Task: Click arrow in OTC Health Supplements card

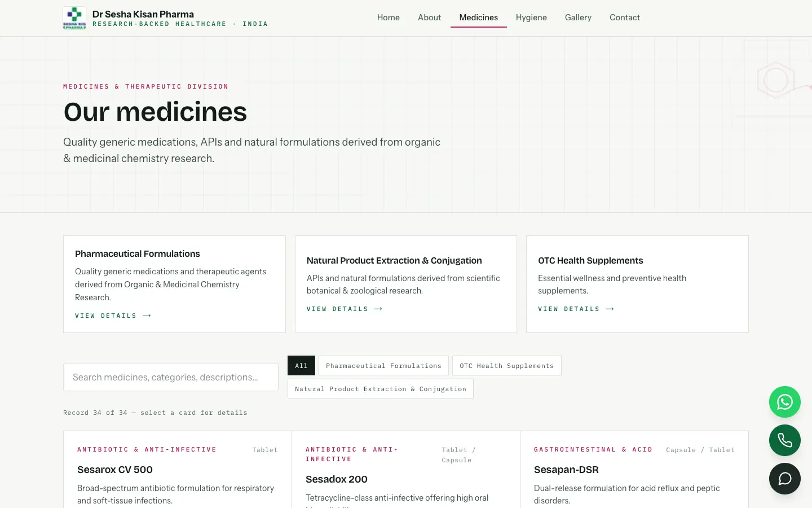Action: click(x=610, y=309)
